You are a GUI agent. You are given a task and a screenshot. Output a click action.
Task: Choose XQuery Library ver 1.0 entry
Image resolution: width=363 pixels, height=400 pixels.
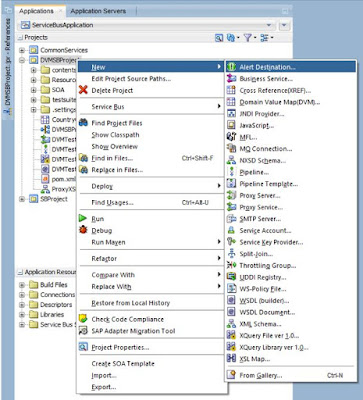tap(290, 347)
